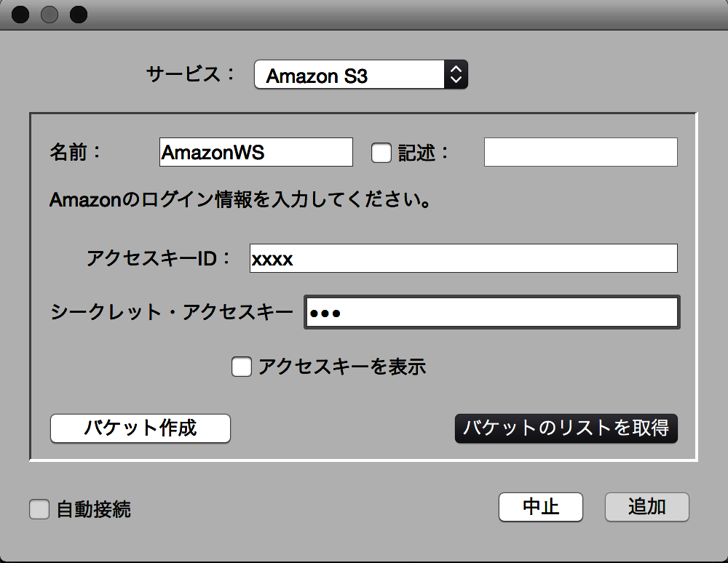
Task: Click the サービス label
Action: click(190, 74)
